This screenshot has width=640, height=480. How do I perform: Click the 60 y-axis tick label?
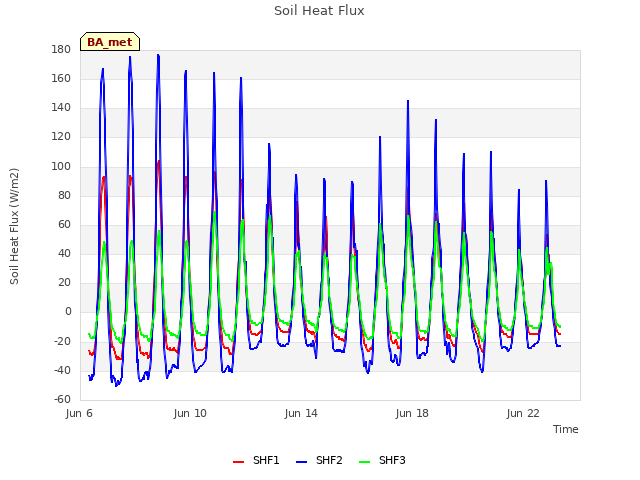tap(64, 224)
